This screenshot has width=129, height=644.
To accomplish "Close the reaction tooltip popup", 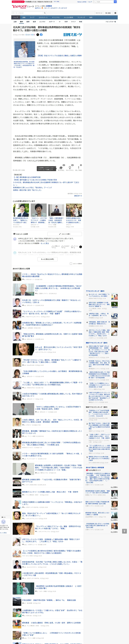I will 55,167.
